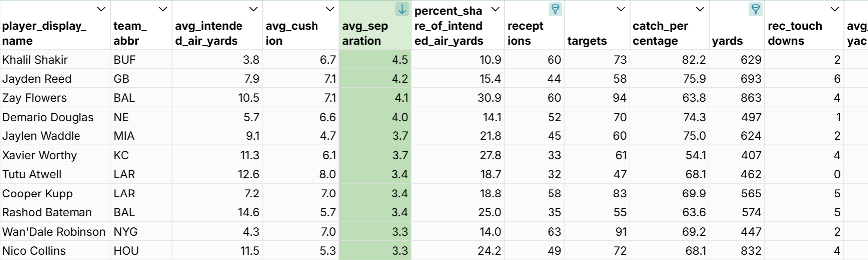This screenshot has width=868, height=260.
Task: Open the targets column dropdown chevron
Action: (621, 9)
